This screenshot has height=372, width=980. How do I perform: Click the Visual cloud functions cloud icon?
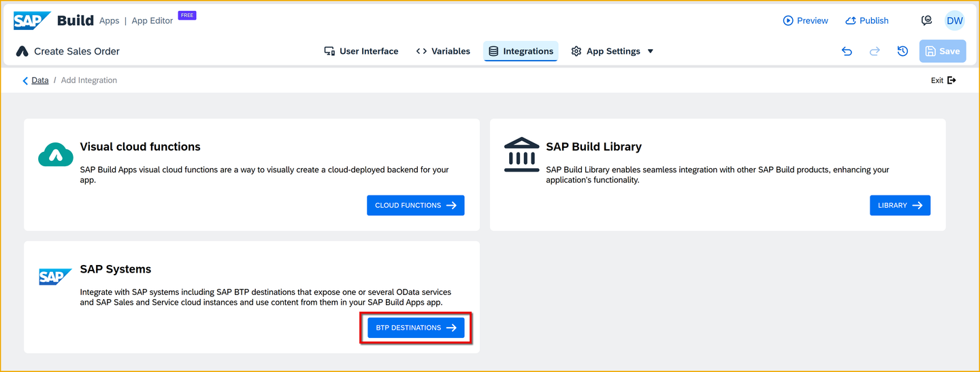click(x=56, y=155)
